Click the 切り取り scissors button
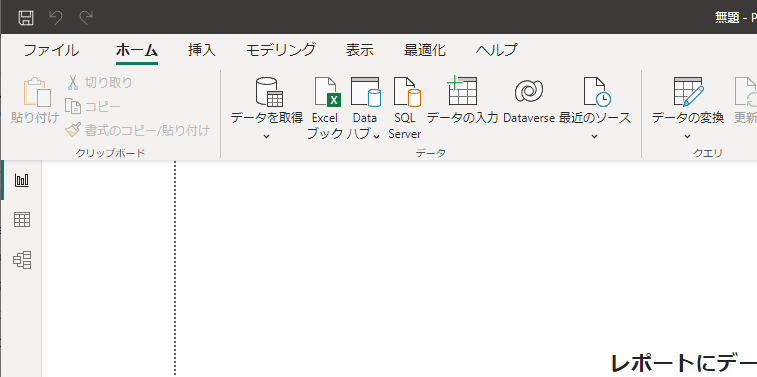This screenshot has width=757, height=377. (x=99, y=83)
